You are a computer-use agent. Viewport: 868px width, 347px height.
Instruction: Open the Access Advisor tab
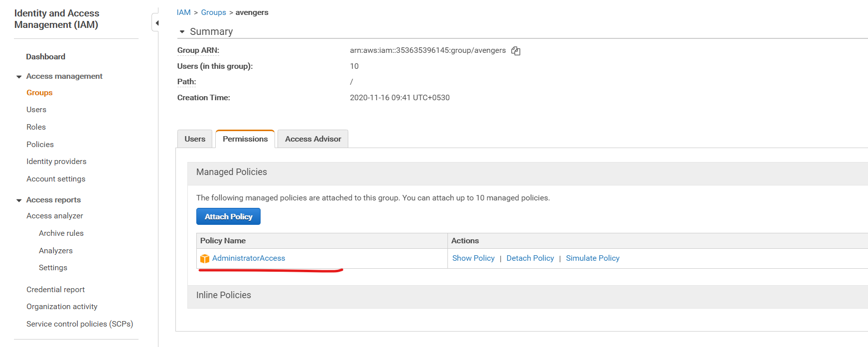[313, 139]
